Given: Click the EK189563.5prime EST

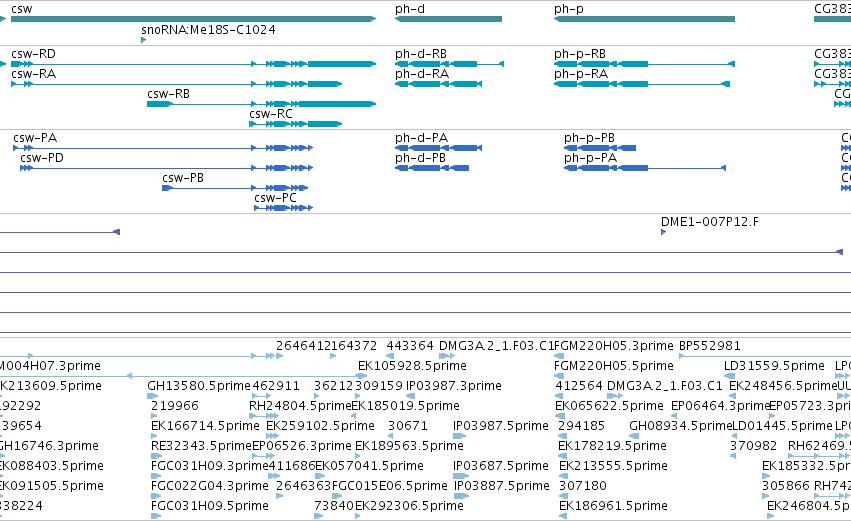Looking at the screenshot, I should tap(409, 446).
